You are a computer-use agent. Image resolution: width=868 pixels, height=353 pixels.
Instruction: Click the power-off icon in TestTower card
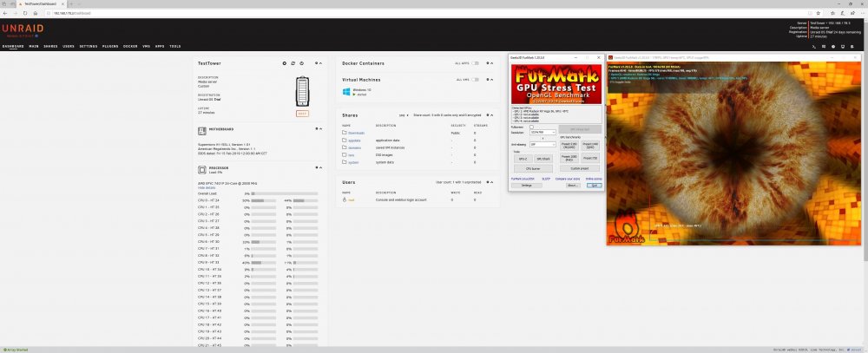pos(302,63)
